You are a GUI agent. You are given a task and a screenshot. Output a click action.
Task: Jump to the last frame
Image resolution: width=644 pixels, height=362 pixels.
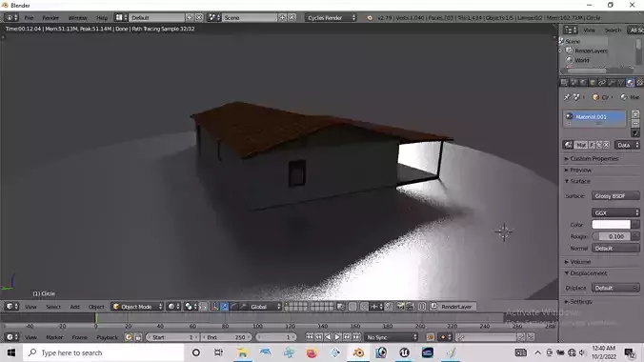[356, 337]
